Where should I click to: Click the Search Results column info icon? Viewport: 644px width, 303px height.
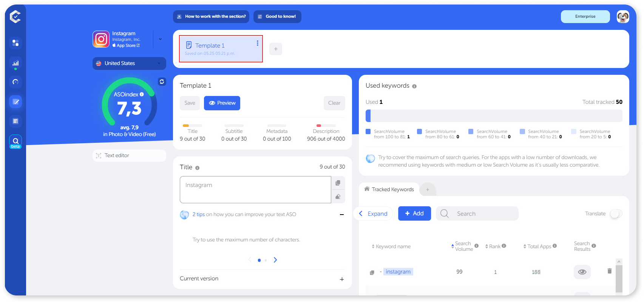coord(594,246)
